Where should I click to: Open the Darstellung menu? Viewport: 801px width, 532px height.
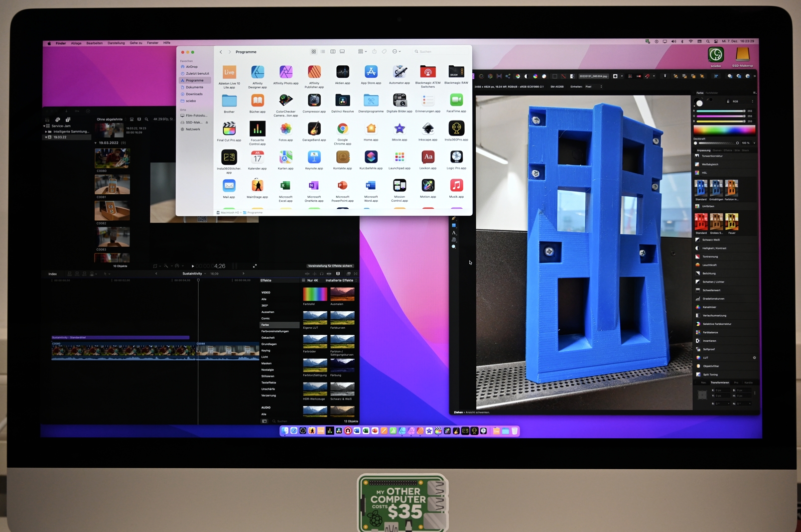116,43
